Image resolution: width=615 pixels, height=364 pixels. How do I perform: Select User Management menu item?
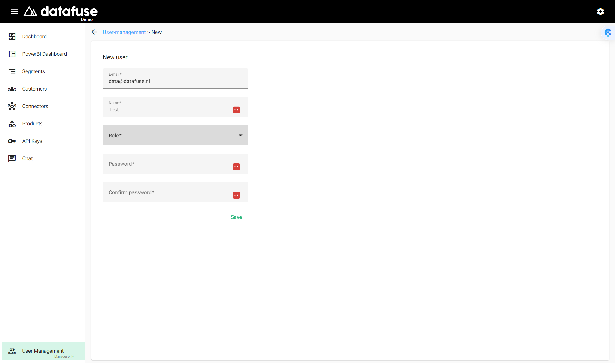click(x=44, y=351)
